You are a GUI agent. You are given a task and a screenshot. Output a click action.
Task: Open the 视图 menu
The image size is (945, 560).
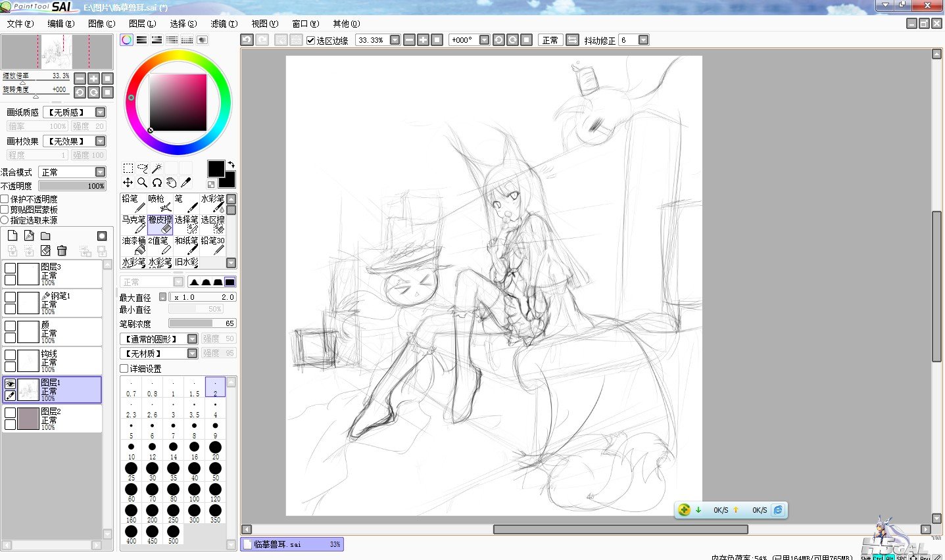tap(265, 24)
